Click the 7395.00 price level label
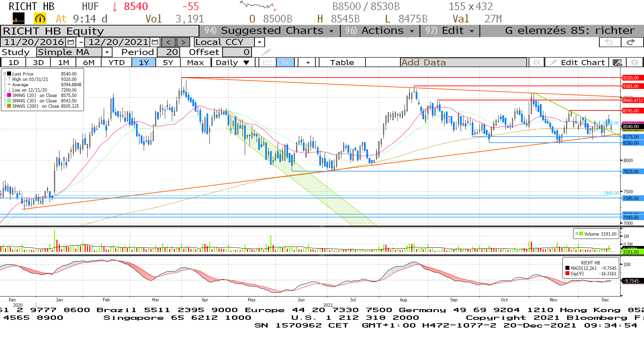644x344 pixels. 633,198
